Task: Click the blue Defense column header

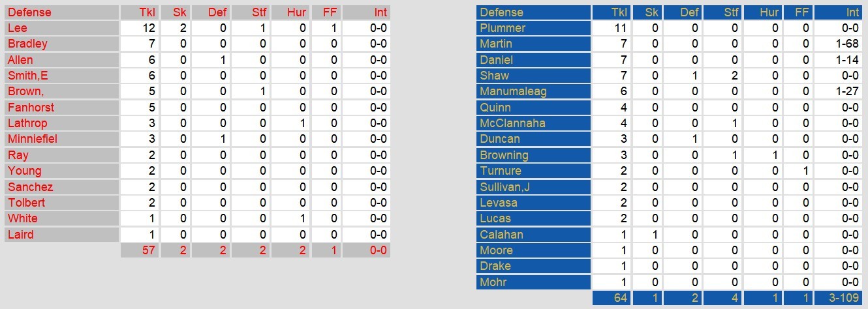Action: click(x=501, y=12)
